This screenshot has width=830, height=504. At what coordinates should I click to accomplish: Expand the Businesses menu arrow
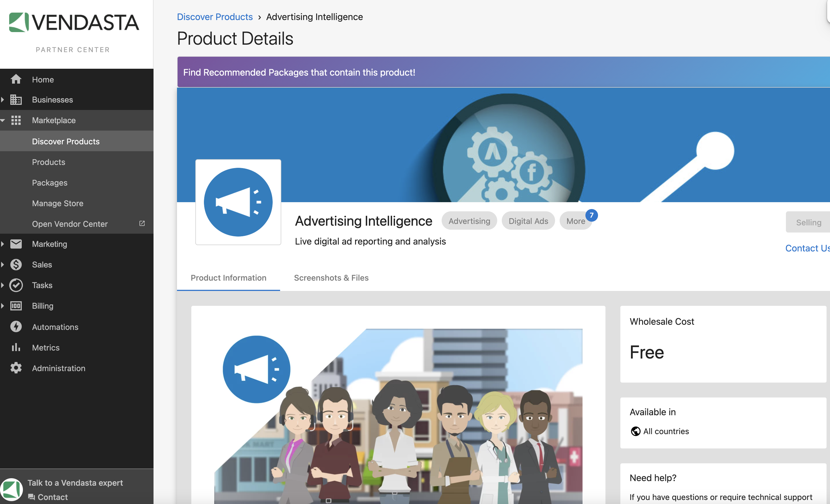coord(3,100)
